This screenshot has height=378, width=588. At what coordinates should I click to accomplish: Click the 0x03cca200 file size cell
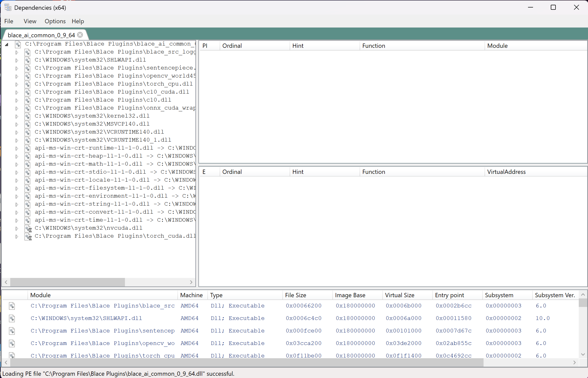coord(304,343)
